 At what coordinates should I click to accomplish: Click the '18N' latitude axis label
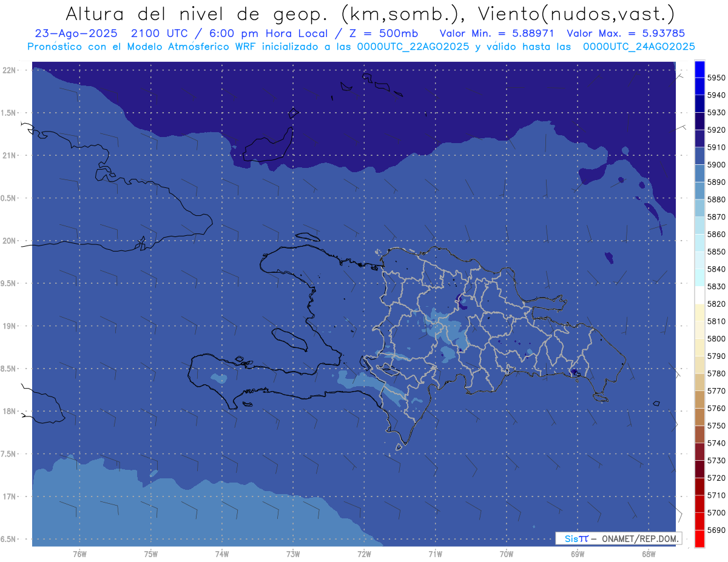pyautogui.click(x=10, y=412)
